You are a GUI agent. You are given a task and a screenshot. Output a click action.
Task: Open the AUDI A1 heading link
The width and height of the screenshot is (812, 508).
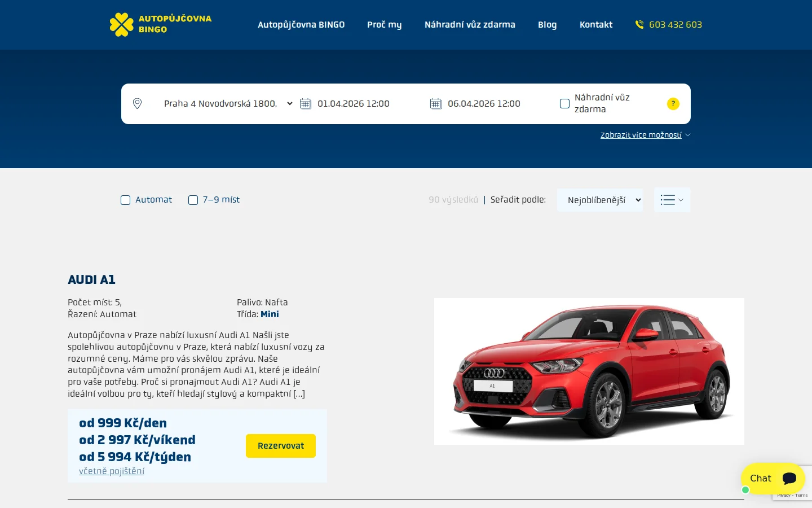[91, 279]
